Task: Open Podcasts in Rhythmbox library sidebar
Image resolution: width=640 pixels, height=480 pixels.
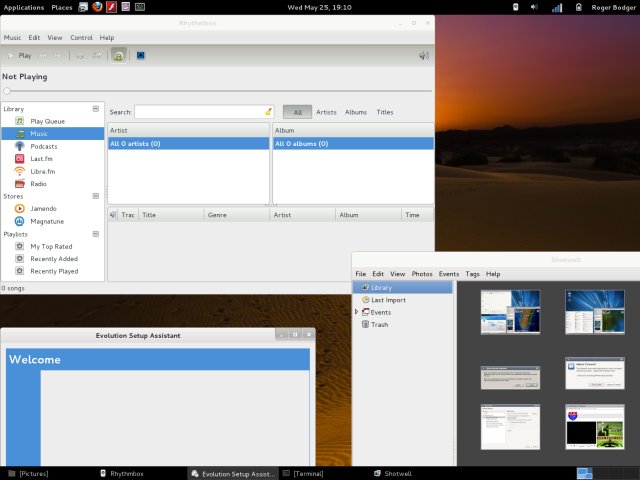Action: pyautogui.click(x=43, y=146)
